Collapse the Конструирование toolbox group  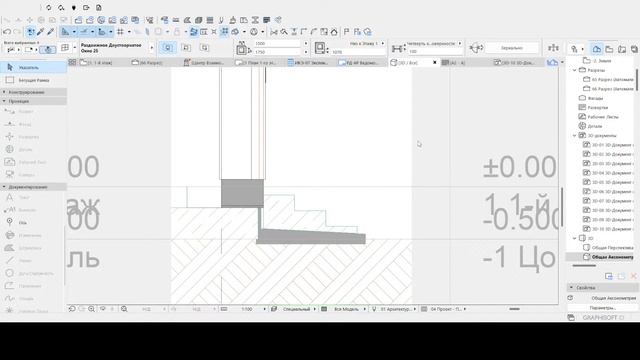(x=33, y=92)
